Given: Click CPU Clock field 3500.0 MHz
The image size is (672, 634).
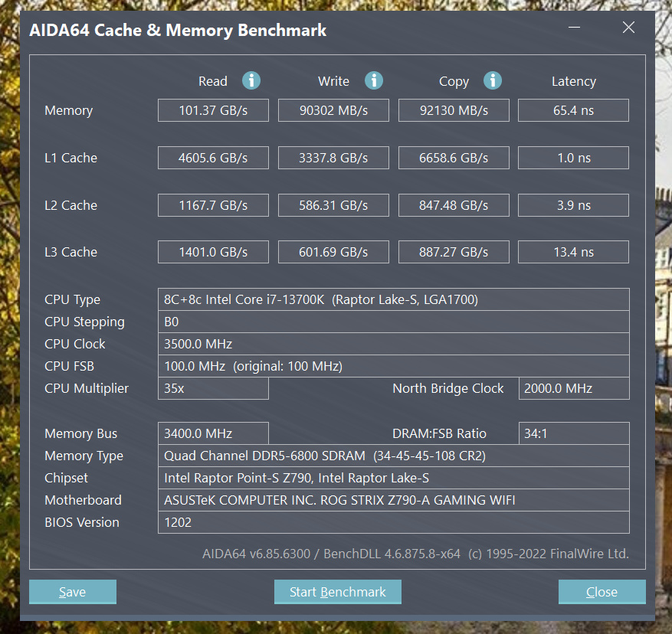Looking at the screenshot, I should (393, 344).
